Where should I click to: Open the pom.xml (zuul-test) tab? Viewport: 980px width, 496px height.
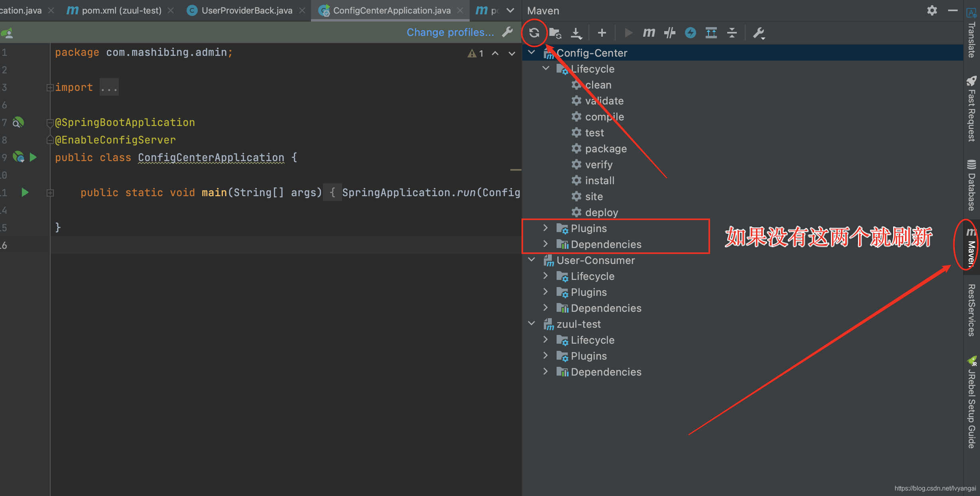click(121, 10)
